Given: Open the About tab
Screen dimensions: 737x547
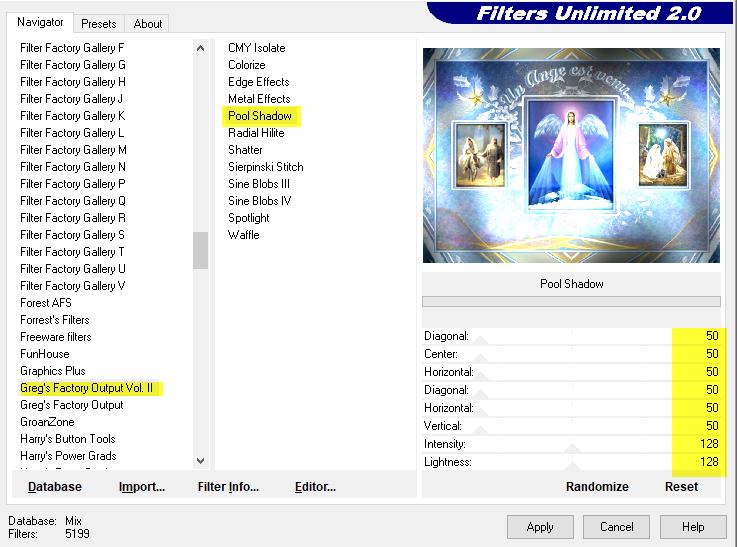Looking at the screenshot, I should [148, 23].
